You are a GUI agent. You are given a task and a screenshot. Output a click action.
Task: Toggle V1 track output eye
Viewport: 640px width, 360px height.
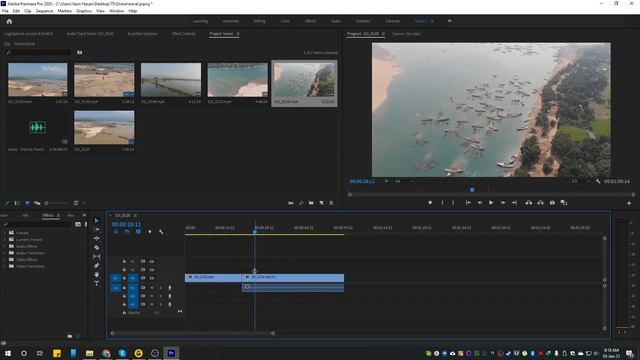tap(152, 278)
